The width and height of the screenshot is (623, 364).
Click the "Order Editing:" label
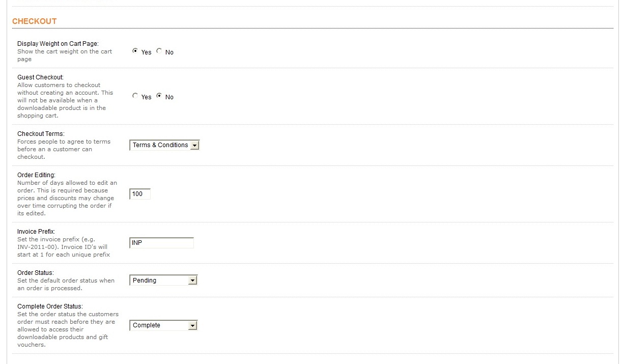[36, 175]
